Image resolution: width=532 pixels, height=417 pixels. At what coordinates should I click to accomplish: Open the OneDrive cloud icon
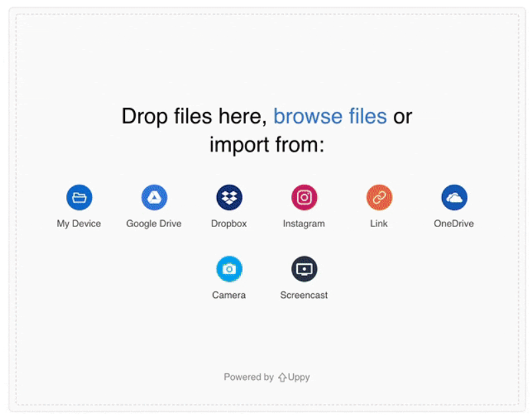[x=455, y=197]
